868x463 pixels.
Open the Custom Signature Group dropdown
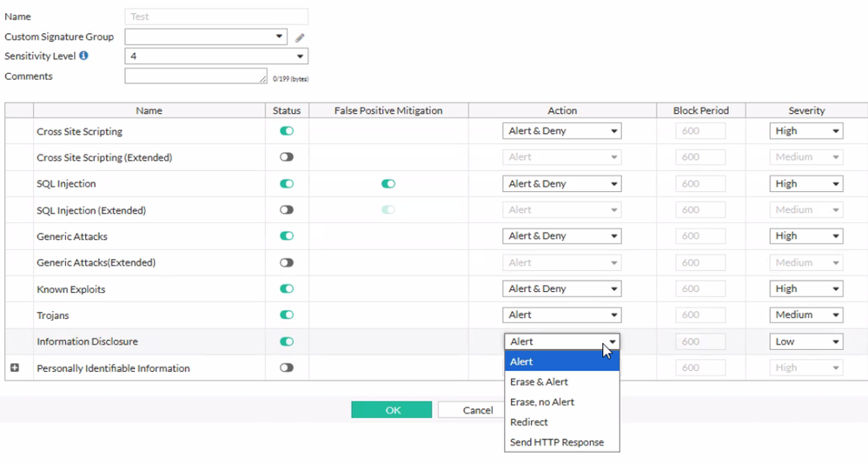tap(205, 36)
